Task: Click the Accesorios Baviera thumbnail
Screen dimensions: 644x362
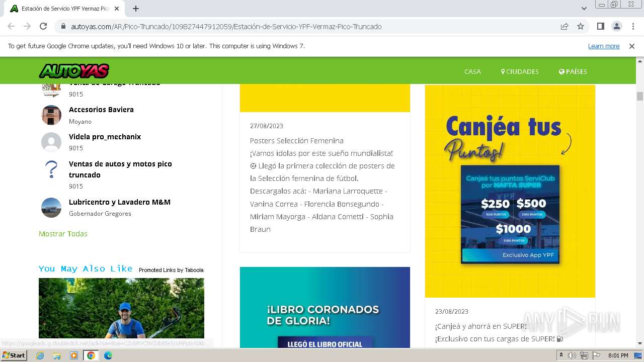Action: 51,115
